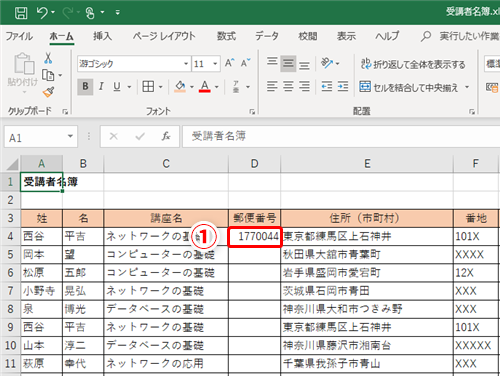
Task: Expand the Borders options arrow
Action: point(161,87)
